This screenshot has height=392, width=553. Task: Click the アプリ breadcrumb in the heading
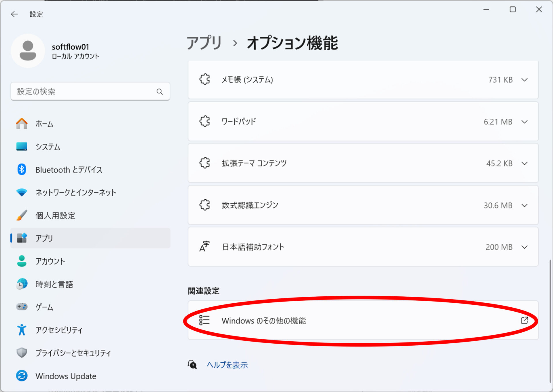[204, 43]
